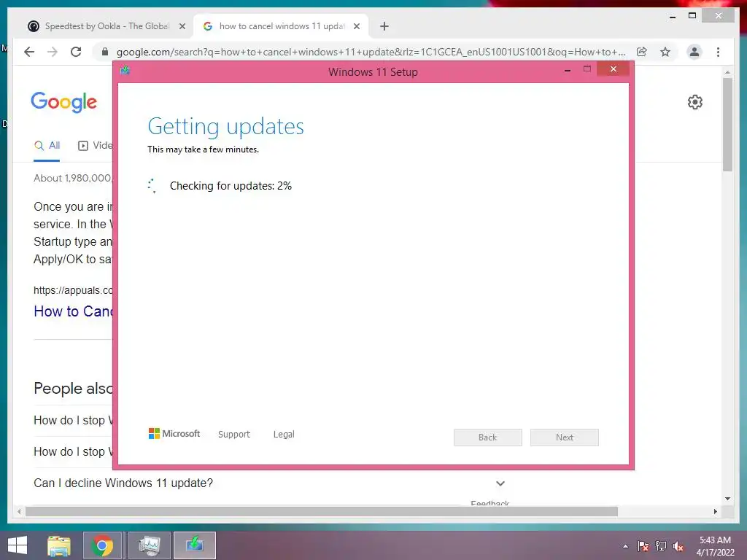Click the first 'How do I stop' question
747x560 pixels.
(73, 421)
